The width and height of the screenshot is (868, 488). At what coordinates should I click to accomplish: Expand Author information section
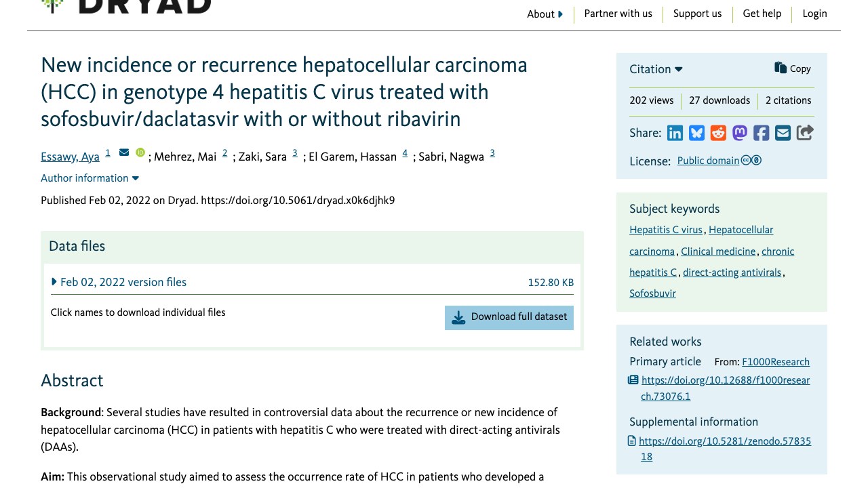(90, 178)
